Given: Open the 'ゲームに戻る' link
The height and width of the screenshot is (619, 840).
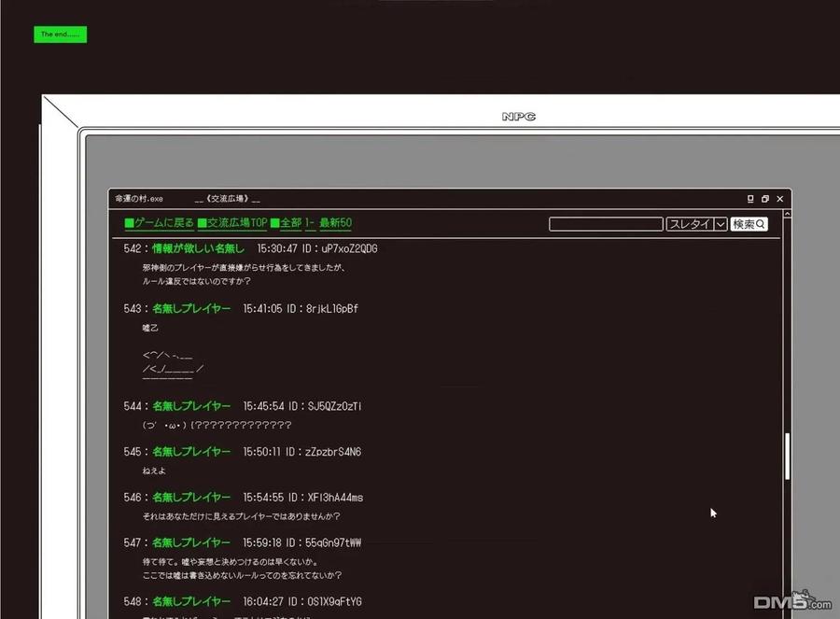Looking at the screenshot, I should (x=159, y=223).
